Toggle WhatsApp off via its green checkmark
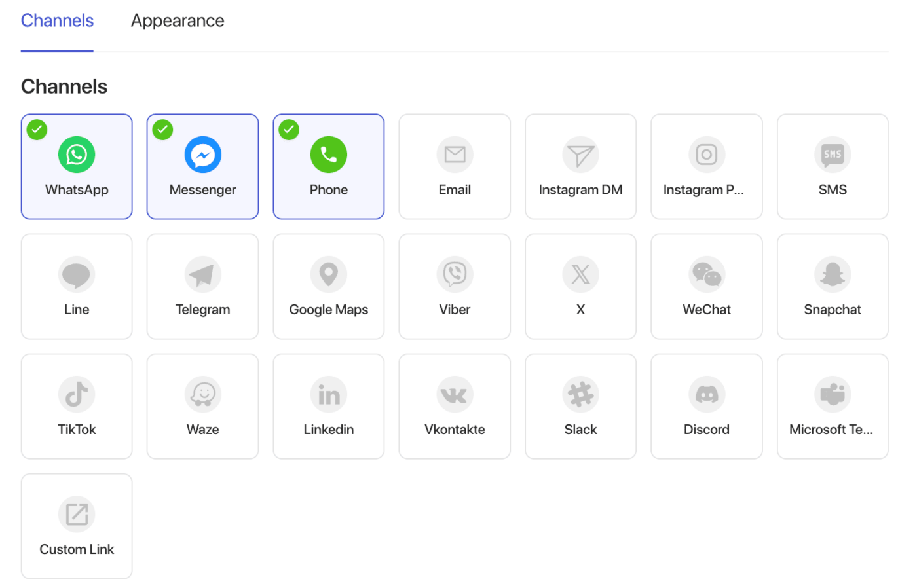 pyautogui.click(x=37, y=130)
